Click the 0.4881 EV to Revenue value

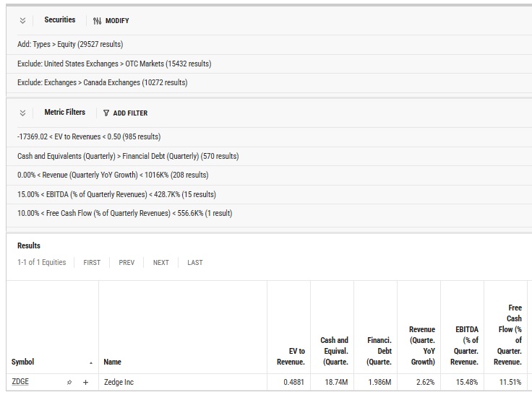click(293, 383)
